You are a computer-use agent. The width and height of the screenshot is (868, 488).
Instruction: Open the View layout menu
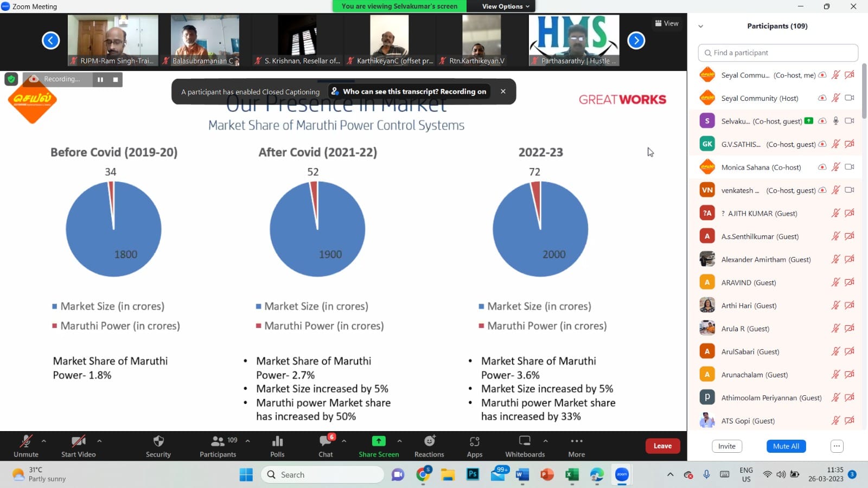(667, 23)
